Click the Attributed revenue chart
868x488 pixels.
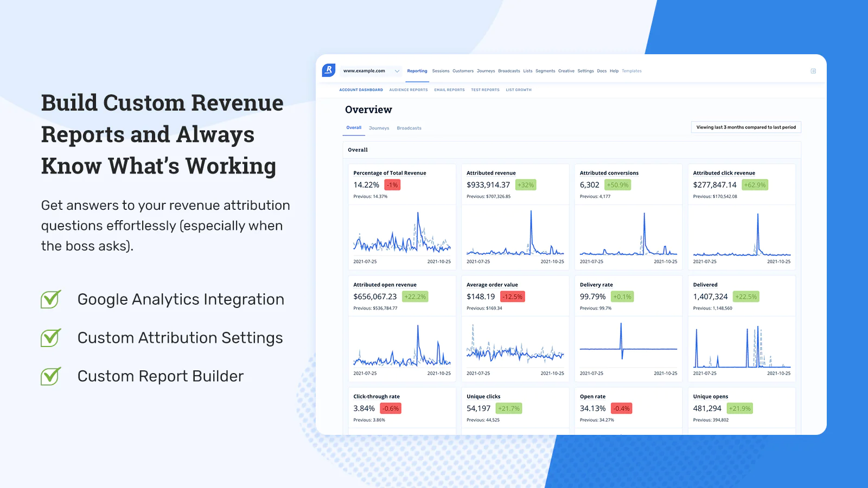click(515, 233)
